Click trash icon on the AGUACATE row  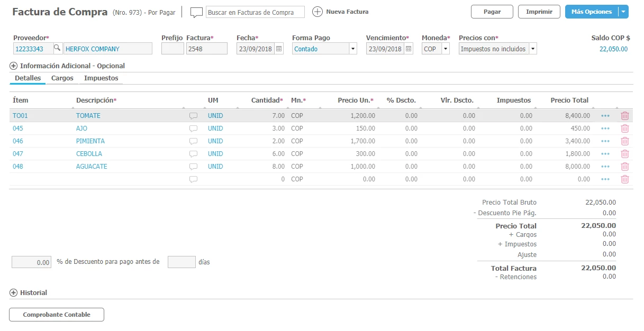tap(625, 167)
